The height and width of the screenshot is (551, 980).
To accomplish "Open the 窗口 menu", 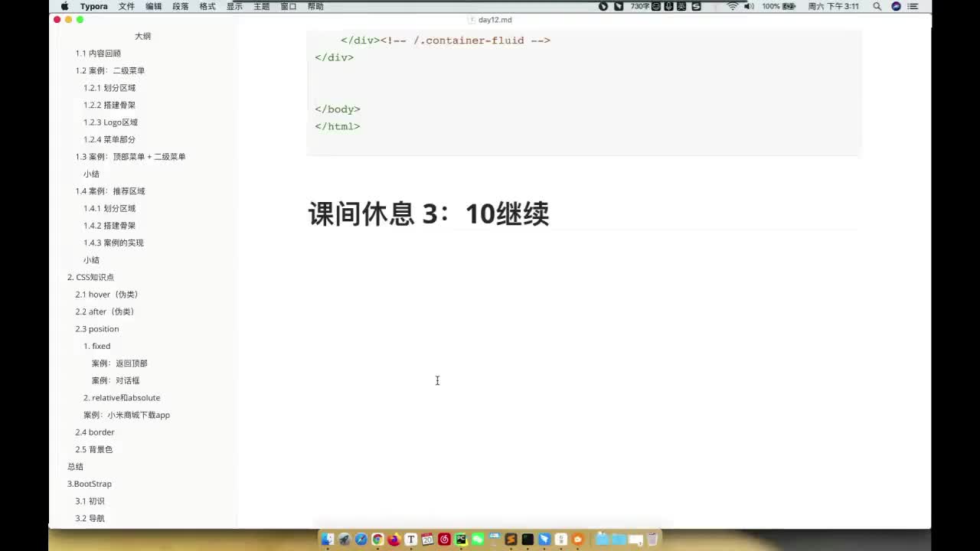I will (289, 6).
